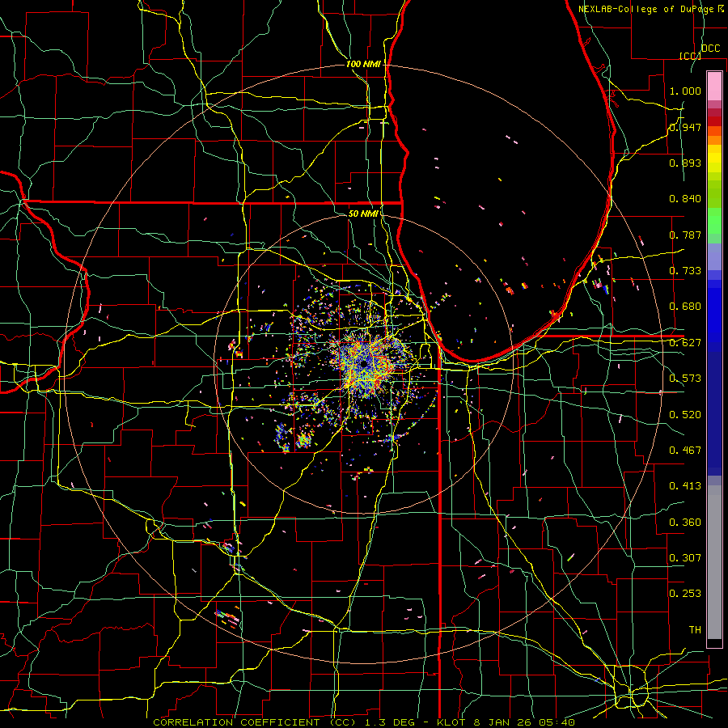Click the 0.307 legend value

[685, 558]
